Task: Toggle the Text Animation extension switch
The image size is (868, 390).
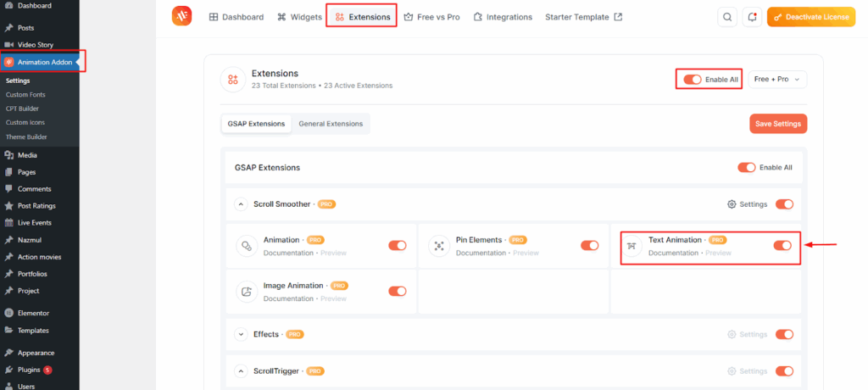Action: 782,246
